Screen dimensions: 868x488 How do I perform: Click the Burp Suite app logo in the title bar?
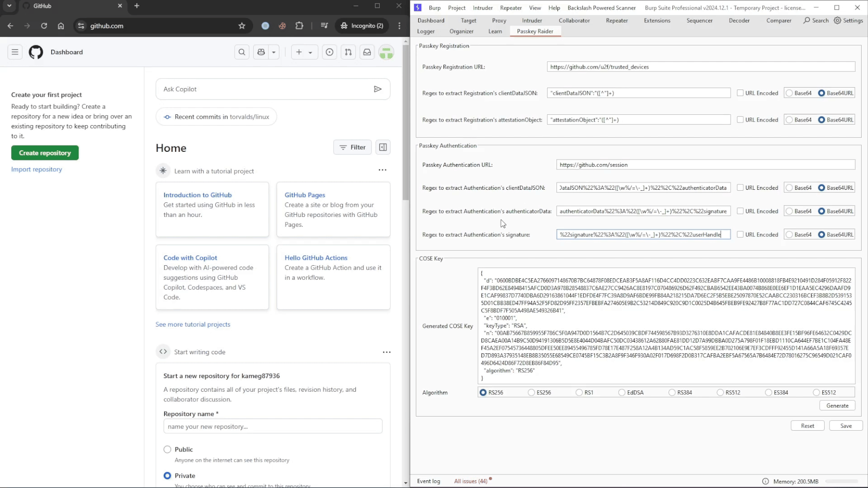click(418, 8)
